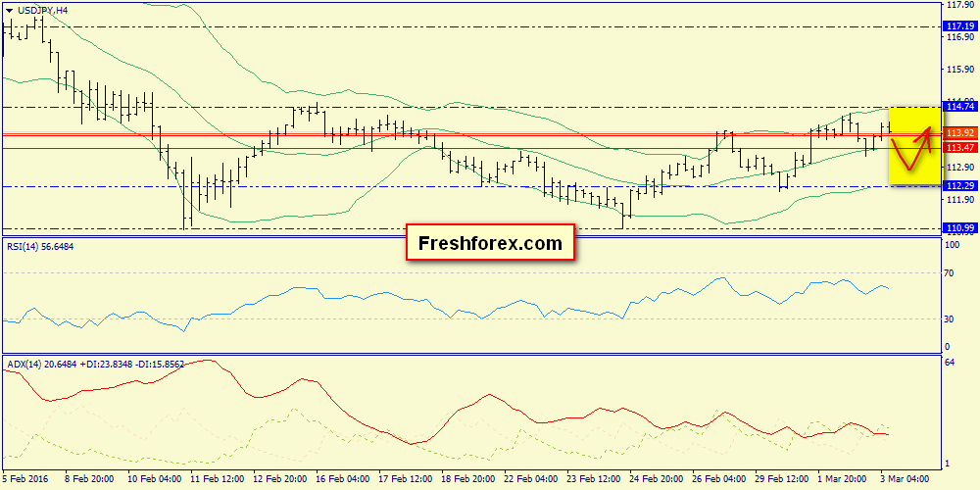Click the 26 Feb 04:00 time label
Viewport: 980px width, 490px height.
[717, 479]
